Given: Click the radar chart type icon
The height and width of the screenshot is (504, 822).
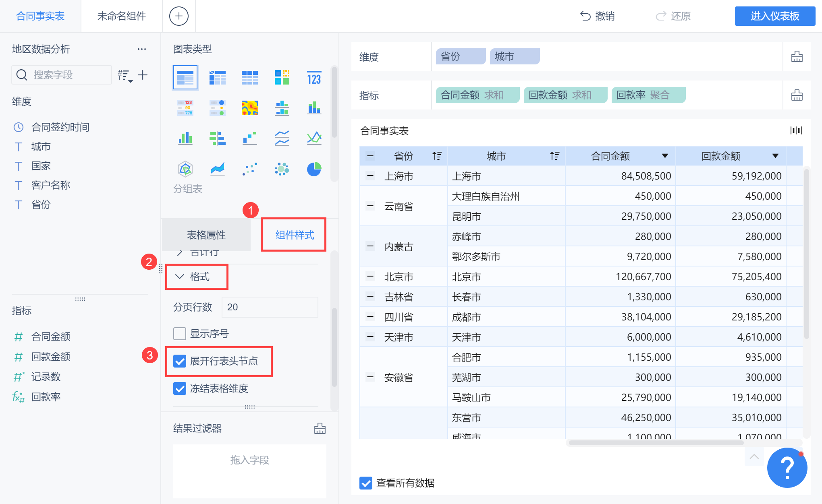Looking at the screenshot, I should (185, 169).
